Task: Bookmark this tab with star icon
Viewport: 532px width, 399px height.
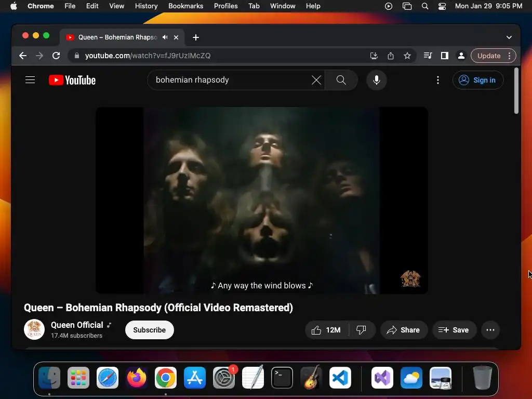Action: (407, 56)
